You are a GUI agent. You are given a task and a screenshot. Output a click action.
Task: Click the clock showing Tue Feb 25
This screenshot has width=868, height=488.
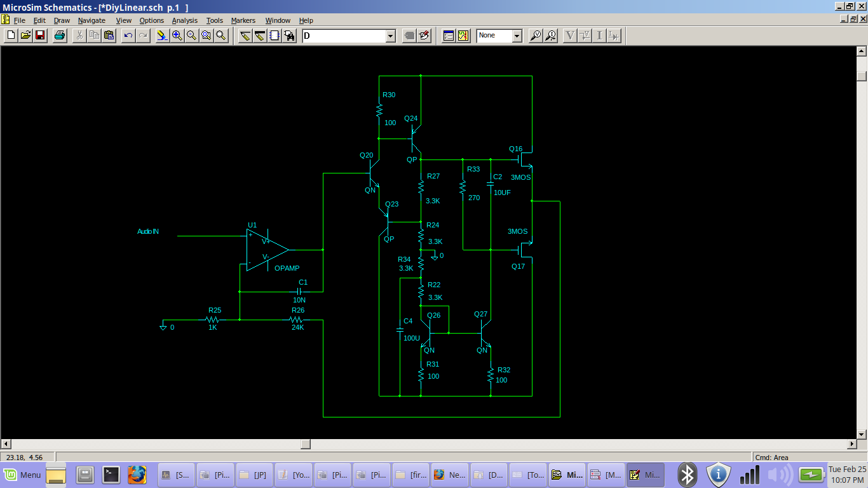click(x=847, y=475)
